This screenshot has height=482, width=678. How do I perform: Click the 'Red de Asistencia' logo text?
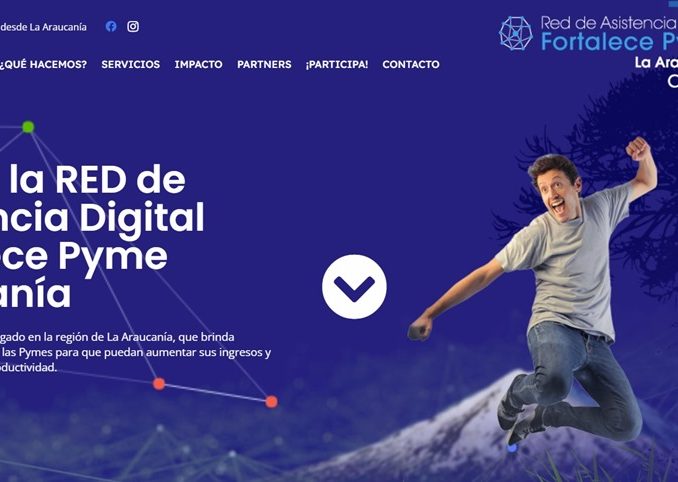coord(609,23)
